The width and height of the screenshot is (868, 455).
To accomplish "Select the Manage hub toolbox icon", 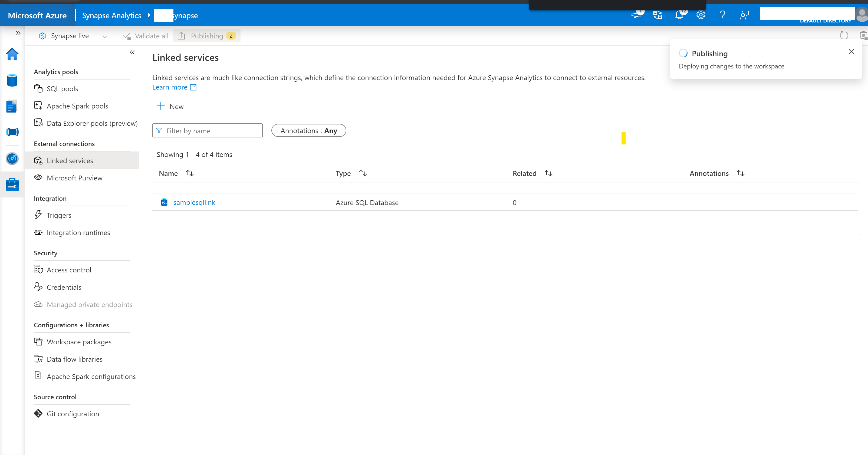I will tap(12, 184).
